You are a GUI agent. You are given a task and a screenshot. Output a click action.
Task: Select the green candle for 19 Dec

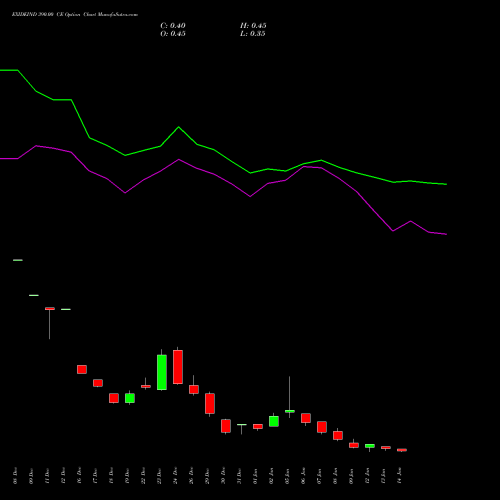(130, 398)
